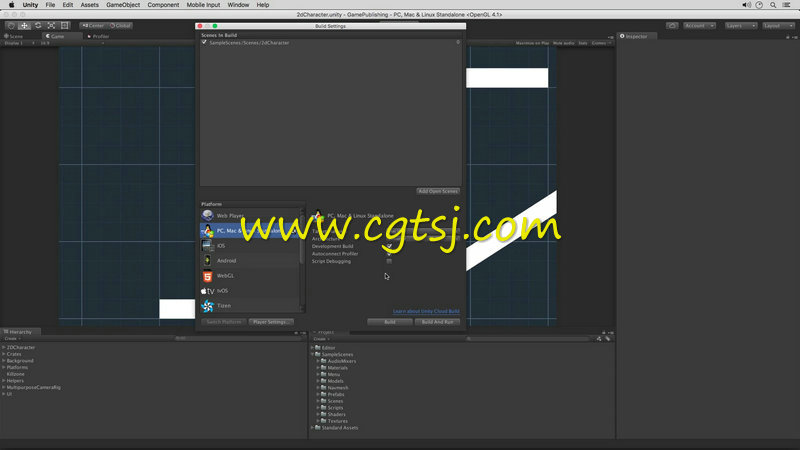
Task: Click the Web Player platform icon
Action: (x=207, y=215)
